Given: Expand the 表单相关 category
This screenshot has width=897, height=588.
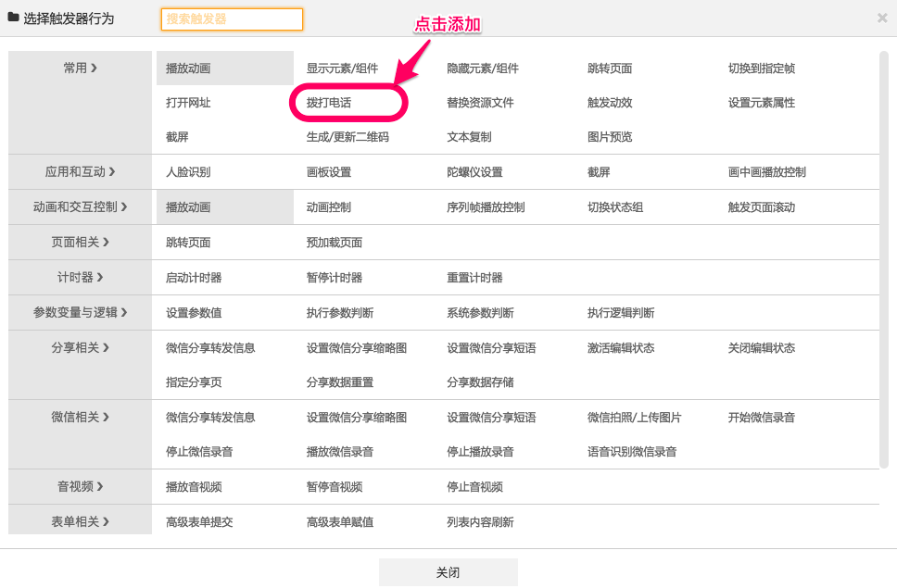Looking at the screenshot, I should pyautogui.click(x=80, y=521).
